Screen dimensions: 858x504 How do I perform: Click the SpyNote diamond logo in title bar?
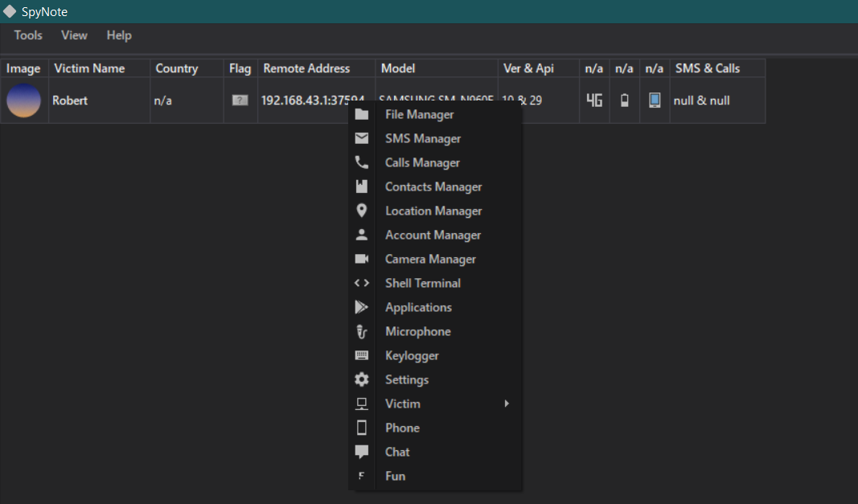[10, 11]
